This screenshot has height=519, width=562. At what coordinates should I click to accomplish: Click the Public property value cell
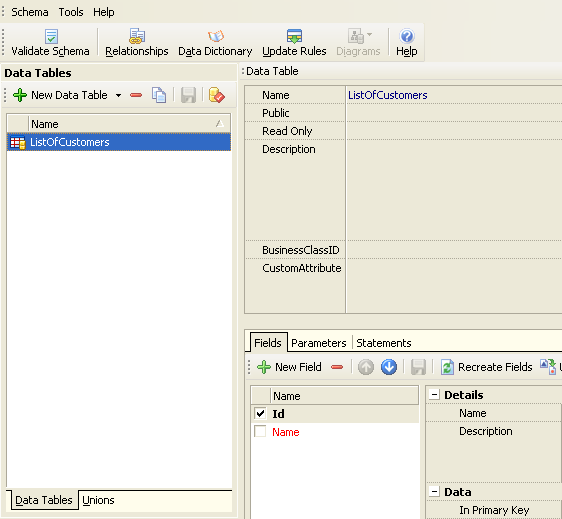[x=454, y=113]
